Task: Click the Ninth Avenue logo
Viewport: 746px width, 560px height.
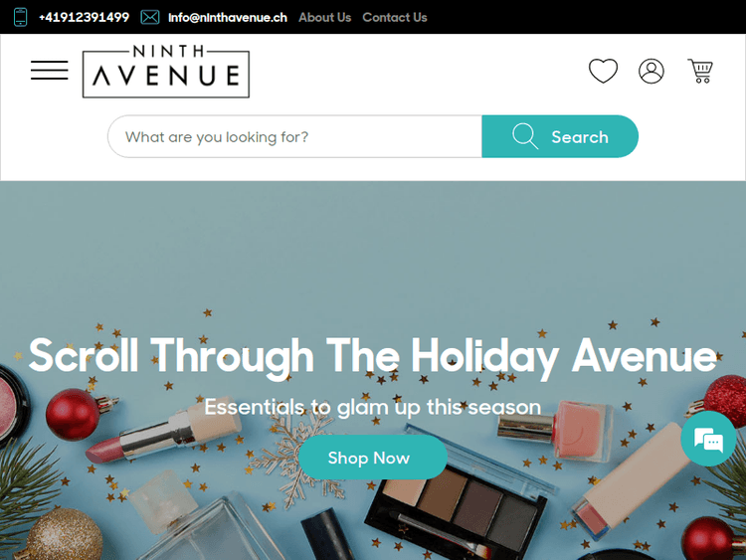Action: pos(165,71)
